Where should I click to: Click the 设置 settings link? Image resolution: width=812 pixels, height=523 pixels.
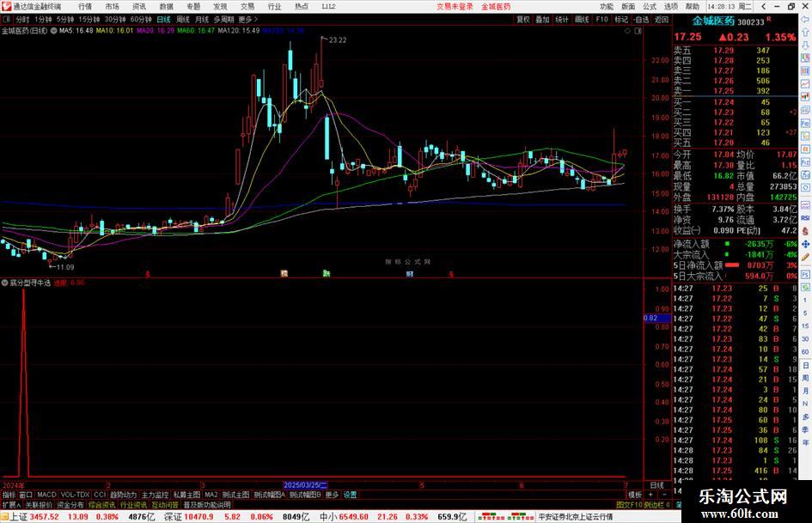(350, 495)
